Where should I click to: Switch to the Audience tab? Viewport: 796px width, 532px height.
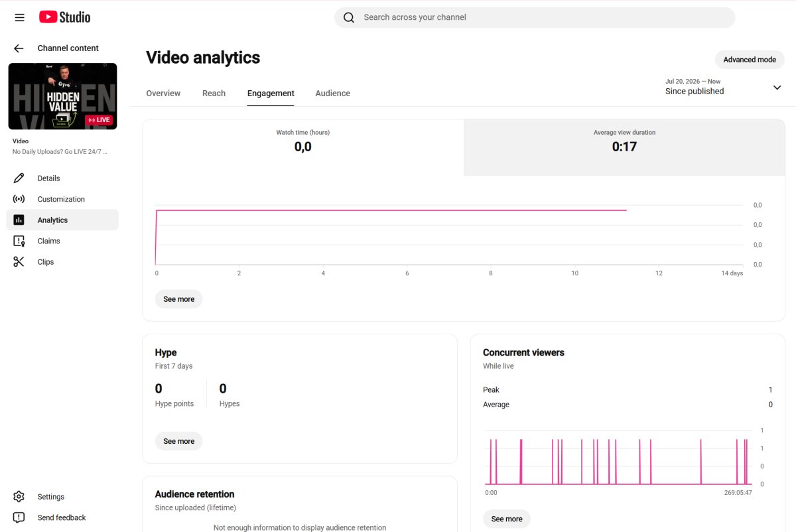333,94
